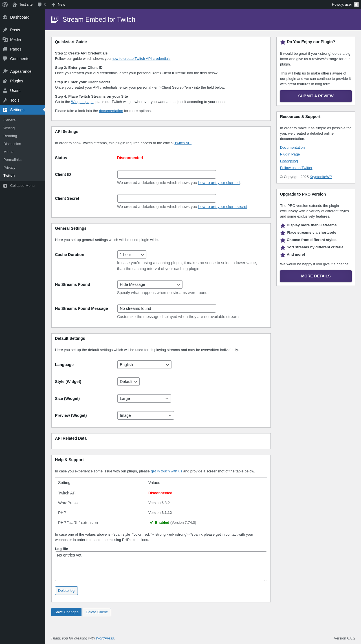This screenshot has width=361, height=644.
Task: Open the comments bubble icon in admin bar
Action: [39, 5]
